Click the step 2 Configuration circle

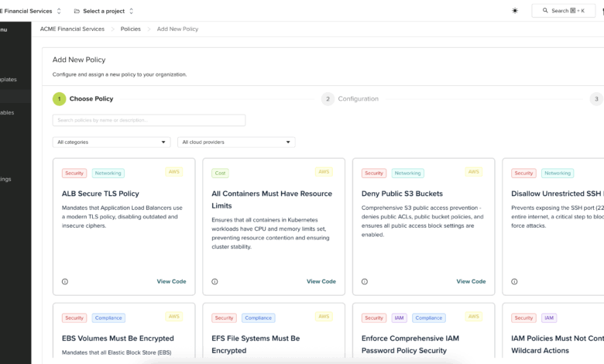[328, 99]
